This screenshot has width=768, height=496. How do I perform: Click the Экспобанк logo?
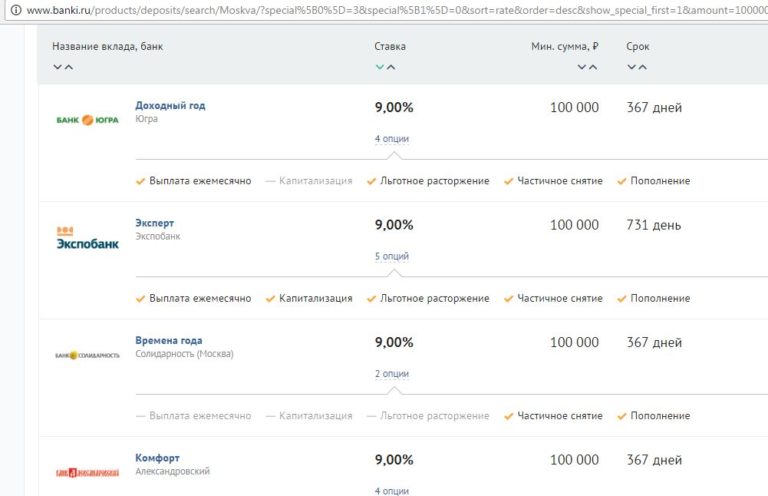click(87, 237)
